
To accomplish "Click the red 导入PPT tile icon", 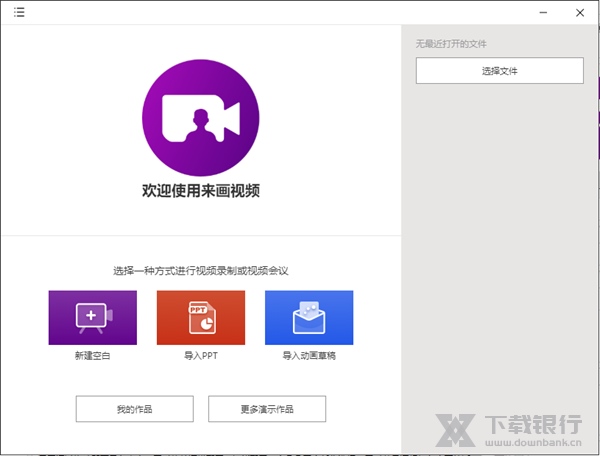I will click(x=200, y=317).
